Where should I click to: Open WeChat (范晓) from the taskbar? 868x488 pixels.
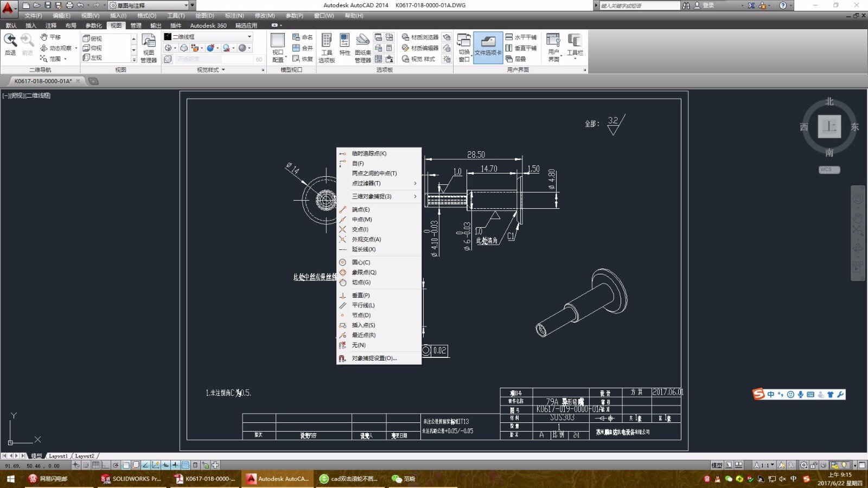point(404,479)
